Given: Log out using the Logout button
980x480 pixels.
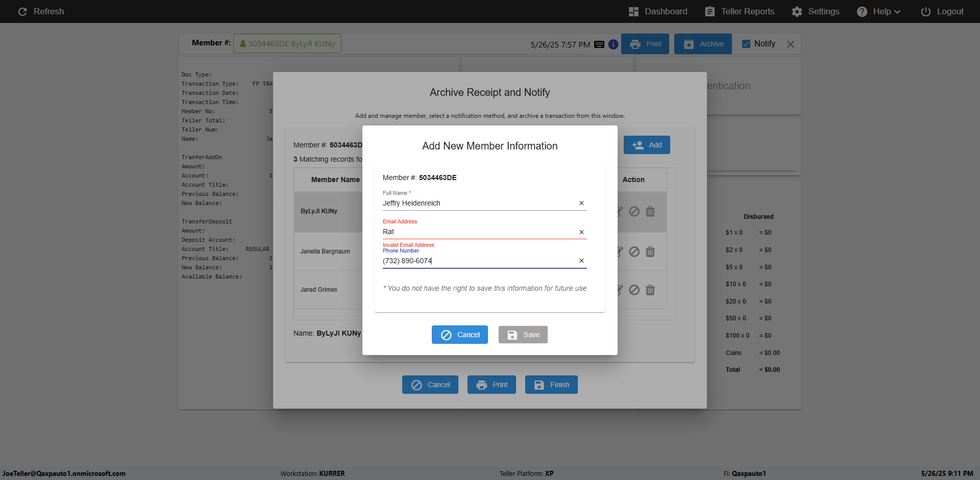Looking at the screenshot, I should point(942,11).
